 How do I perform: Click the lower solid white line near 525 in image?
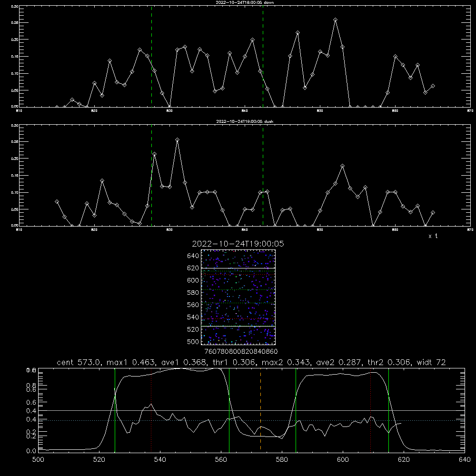point(238,326)
